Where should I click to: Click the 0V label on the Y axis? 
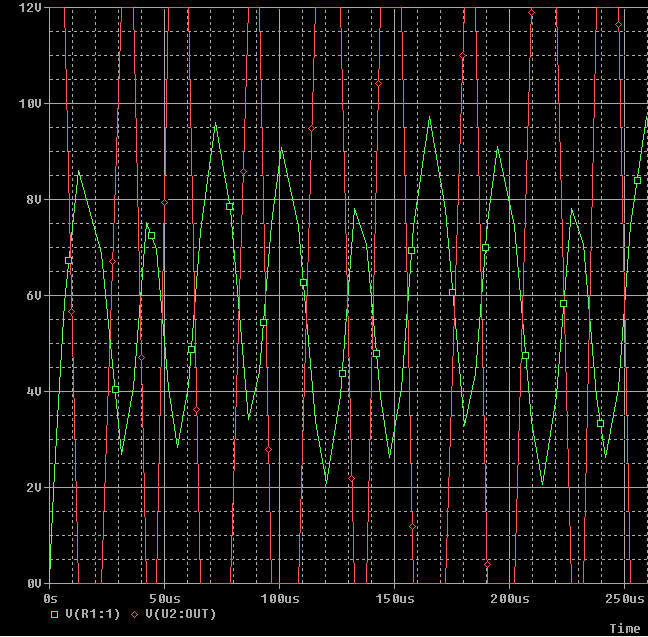pyautogui.click(x=33, y=583)
